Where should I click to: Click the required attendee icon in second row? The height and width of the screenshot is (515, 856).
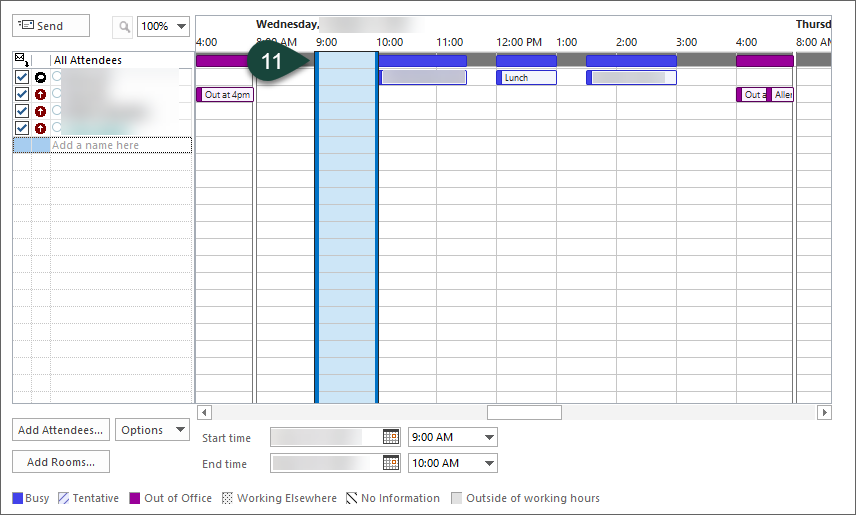click(x=40, y=94)
